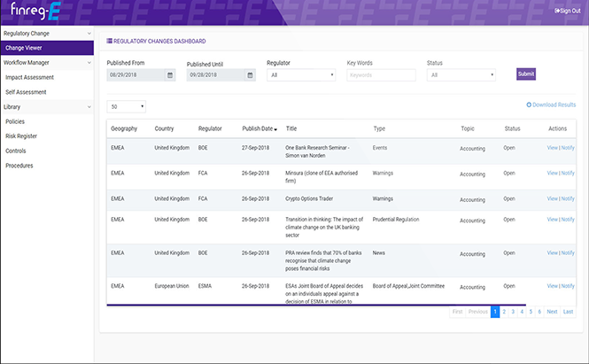Open the Published Until calendar icon
This screenshot has width=589, height=364.
[x=250, y=75]
